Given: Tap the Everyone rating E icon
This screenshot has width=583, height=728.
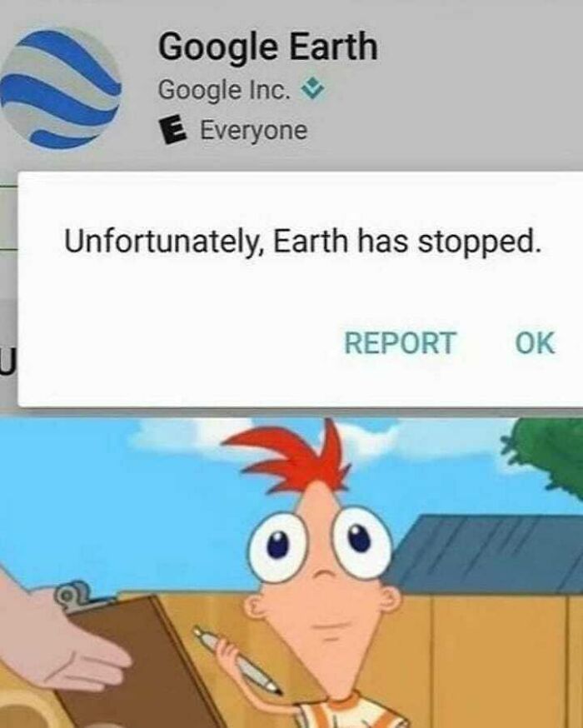Looking at the screenshot, I should 172,131.
